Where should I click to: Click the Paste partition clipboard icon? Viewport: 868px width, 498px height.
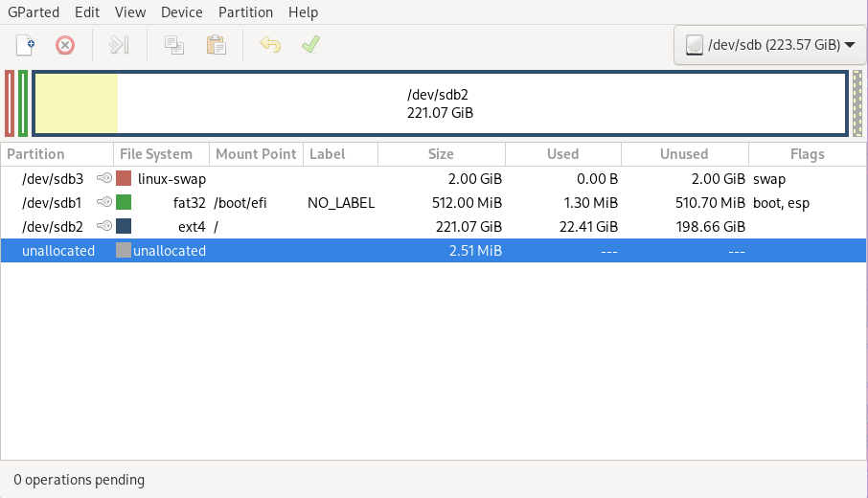point(216,45)
